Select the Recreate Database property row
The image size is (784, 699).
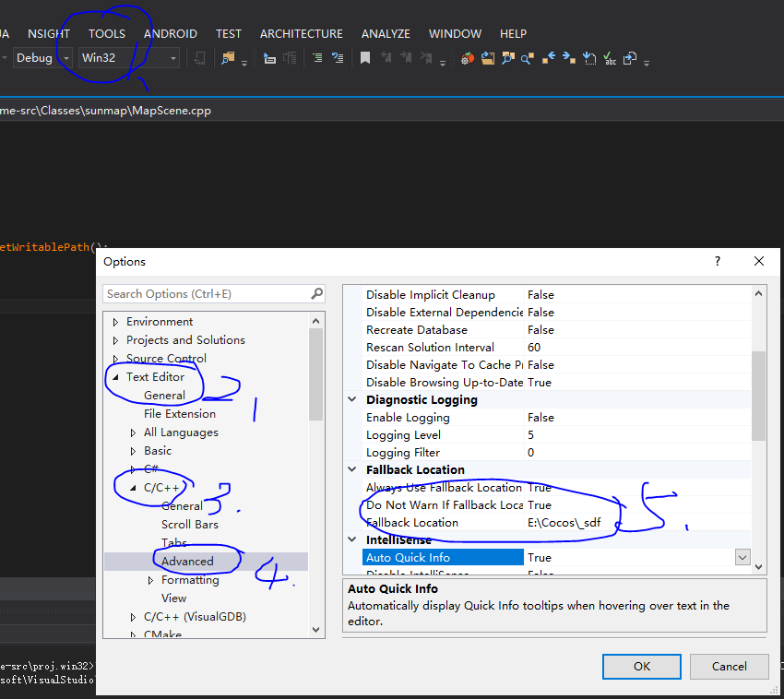coord(556,329)
